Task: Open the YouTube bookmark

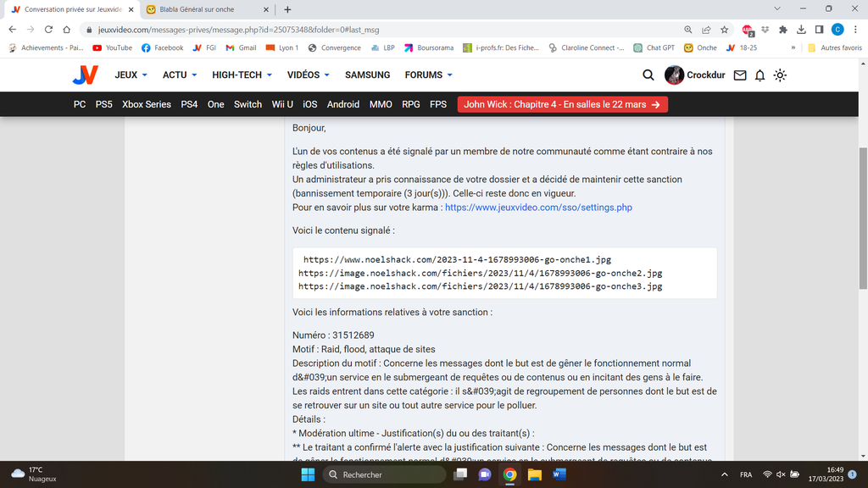Action: point(113,48)
